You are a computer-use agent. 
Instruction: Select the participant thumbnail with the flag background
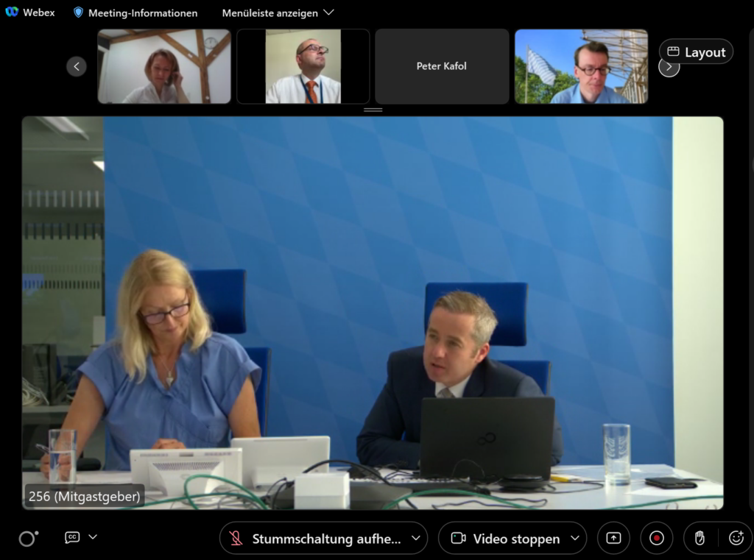(581, 66)
